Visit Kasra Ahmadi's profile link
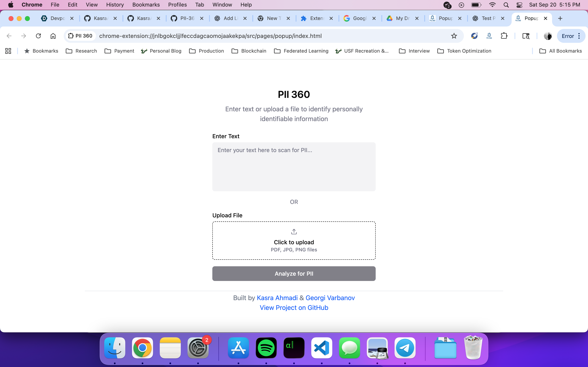The width and height of the screenshot is (588, 367). tap(277, 298)
